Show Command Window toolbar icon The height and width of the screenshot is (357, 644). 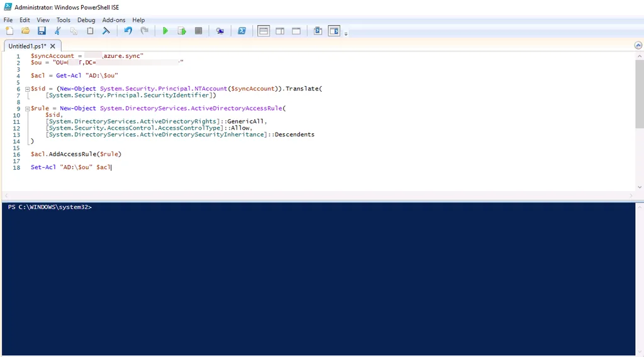coord(318,31)
